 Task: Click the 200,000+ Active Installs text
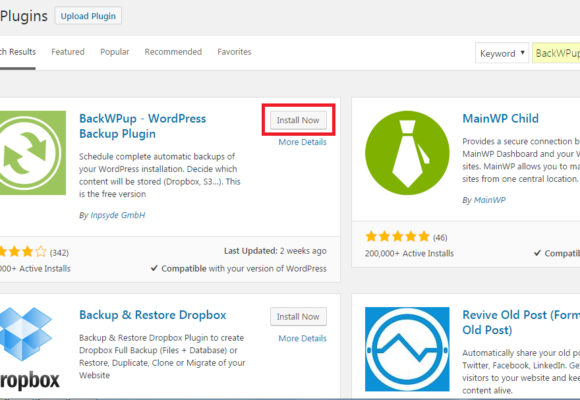click(x=409, y=253)
